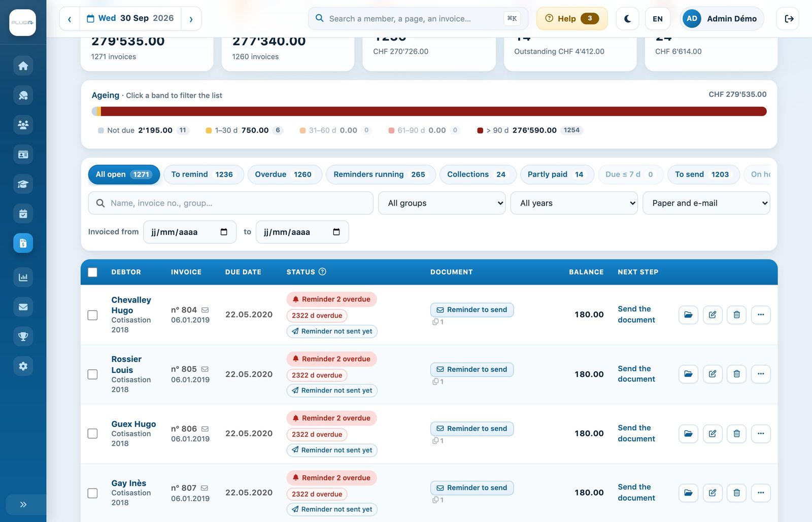
Task: Click the global search field
Action: pyautogui.click(x=418, y=19)
